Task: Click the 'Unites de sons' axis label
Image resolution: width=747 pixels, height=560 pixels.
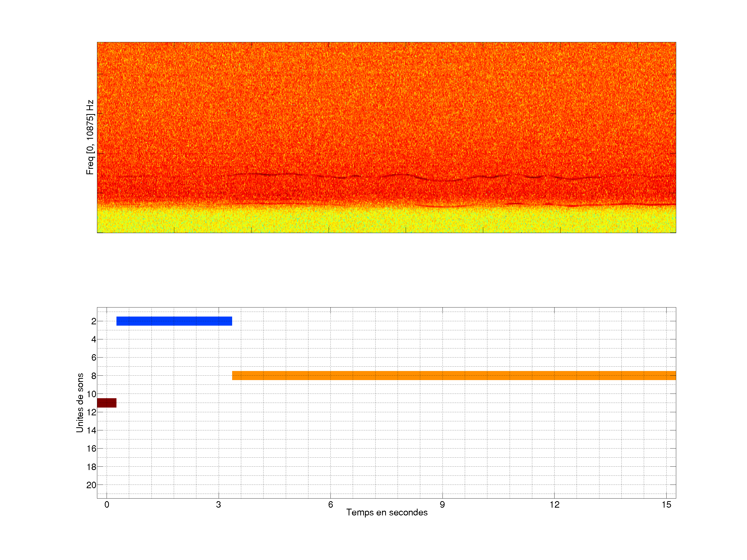Action: point(80,402)
